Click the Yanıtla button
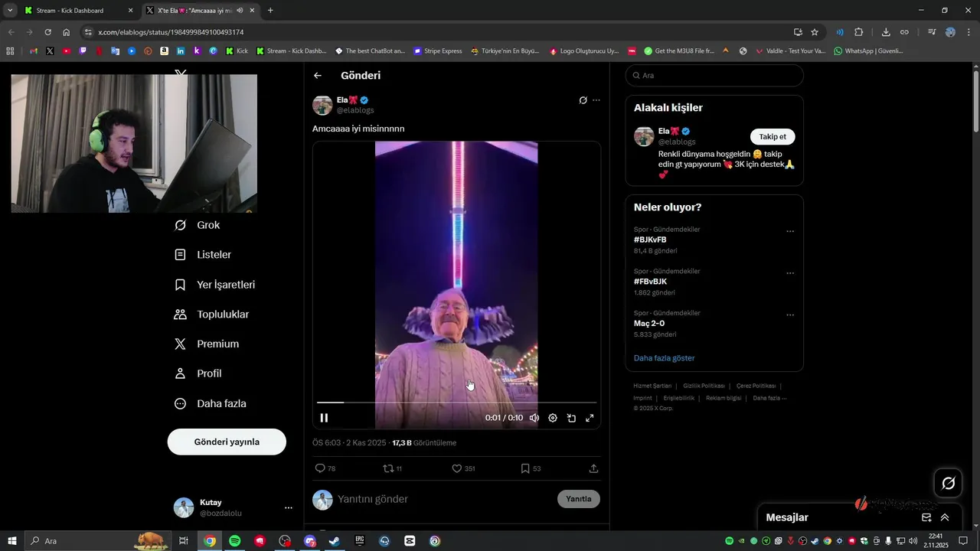The width and height of the screenshot is (980, 551). tap(579, 499)
